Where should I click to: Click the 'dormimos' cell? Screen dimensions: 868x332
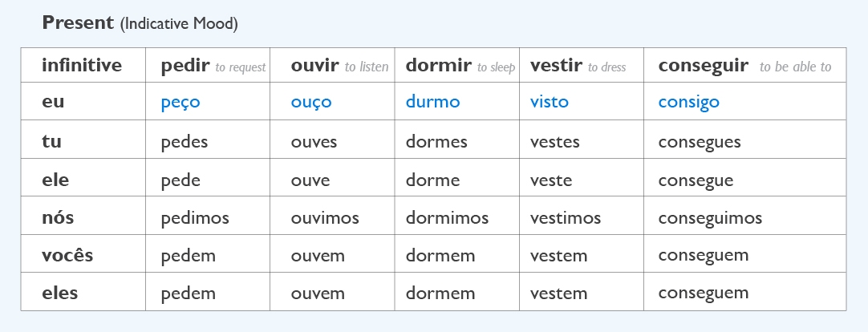coord(447,217)
